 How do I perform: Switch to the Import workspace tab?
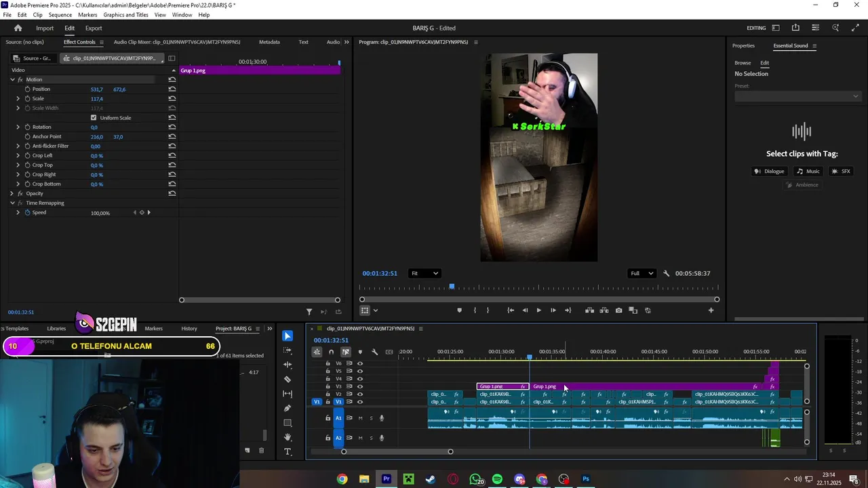pos(45,28)
